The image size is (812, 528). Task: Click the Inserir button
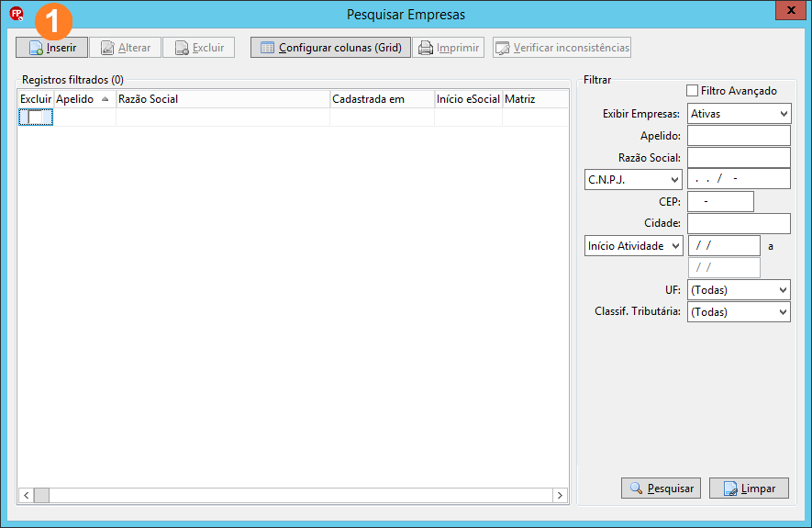51,48
